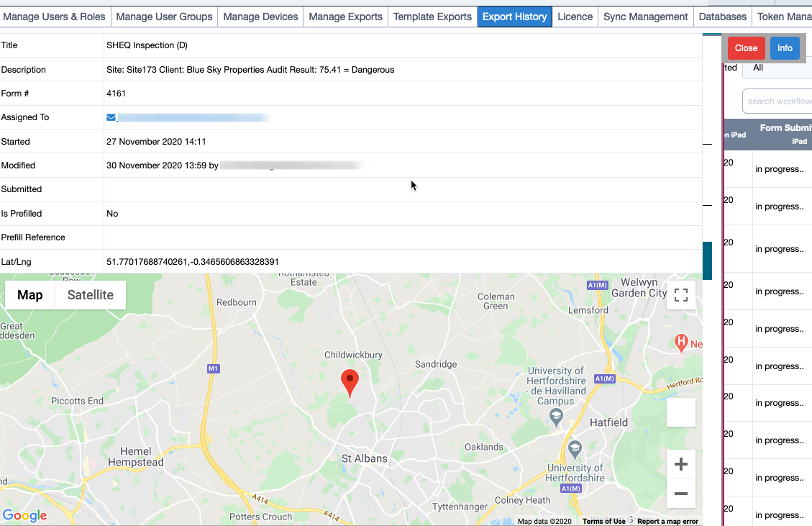Switch to Manage User Groups tab
Viewport: 812px width, 526px height.
(x=164, y=17)
